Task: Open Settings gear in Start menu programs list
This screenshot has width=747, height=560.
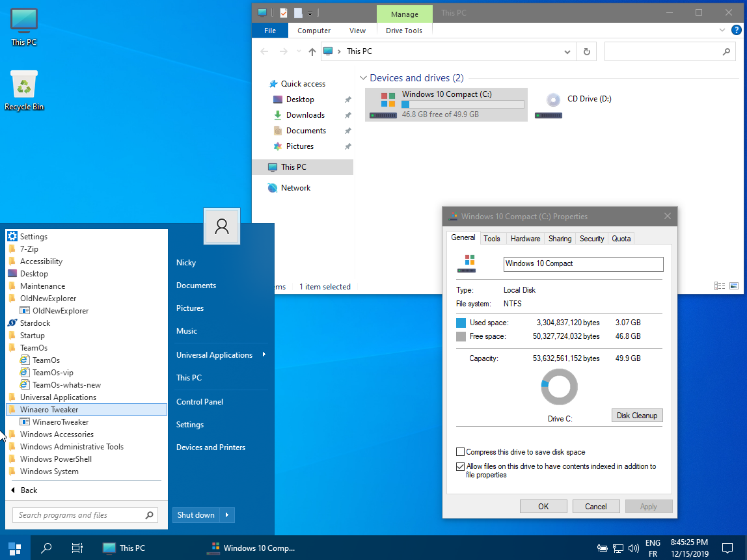Action: pos(12,236)
